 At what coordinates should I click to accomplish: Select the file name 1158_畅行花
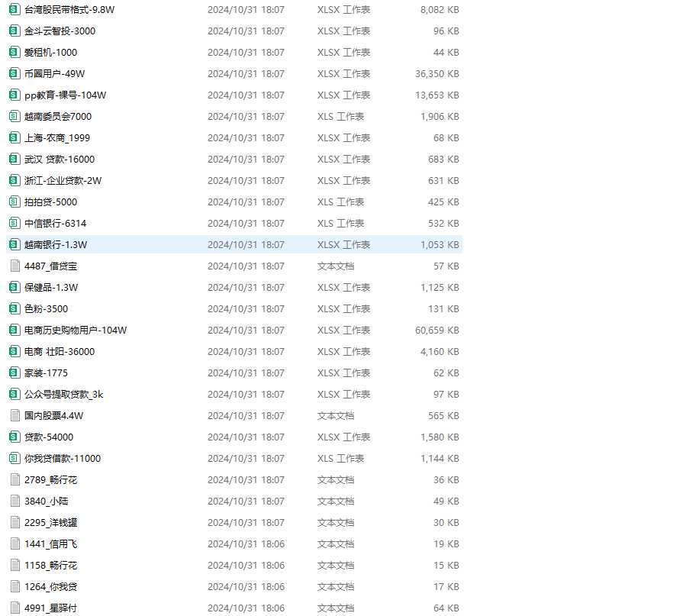(50, 565)
